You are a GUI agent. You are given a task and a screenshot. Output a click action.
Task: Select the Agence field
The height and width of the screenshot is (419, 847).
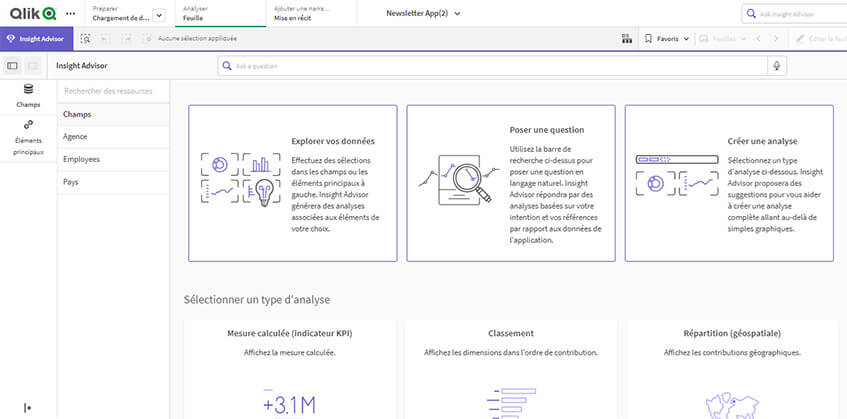[x=113, y=137]
